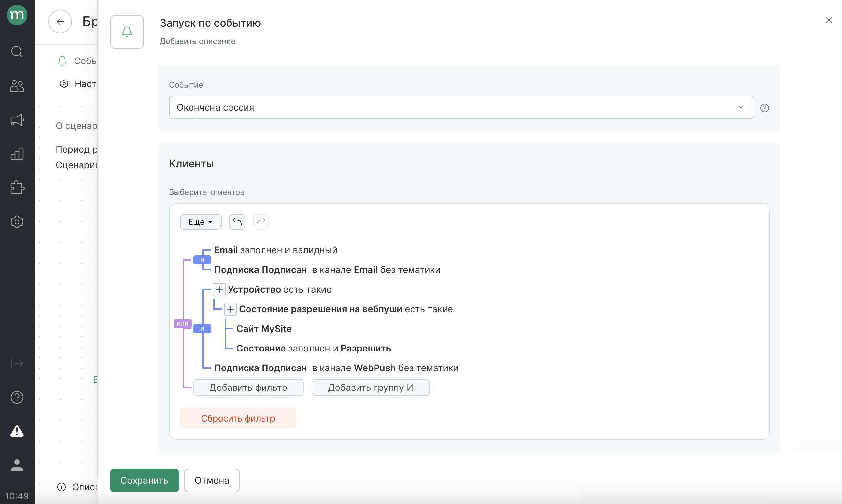Open the settings gear in the sidebar
Screen dimensions: 842x504
pos(17,222)
